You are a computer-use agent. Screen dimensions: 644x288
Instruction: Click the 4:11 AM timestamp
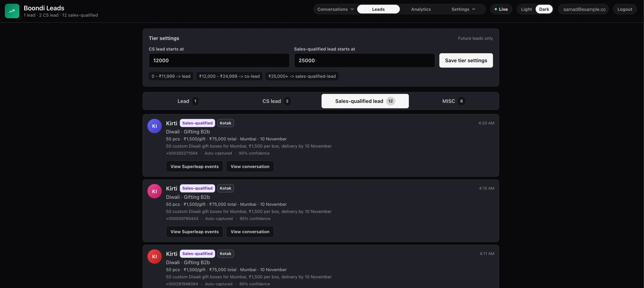pyautogui.click(x=487, y=253)
